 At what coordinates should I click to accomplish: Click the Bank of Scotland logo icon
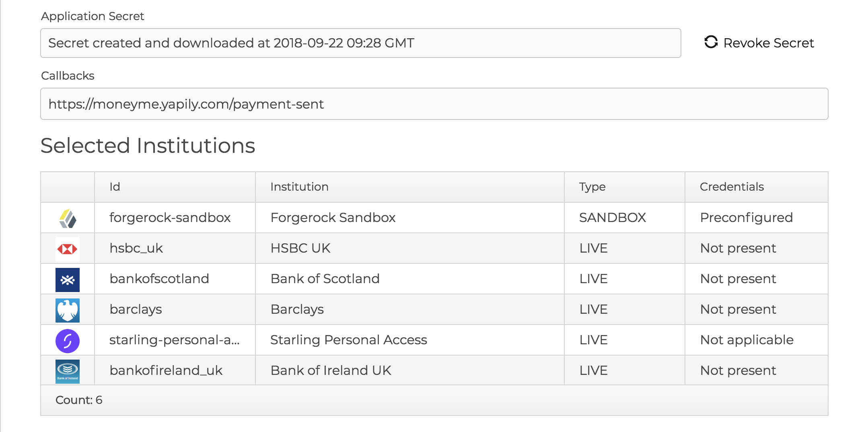68,280
